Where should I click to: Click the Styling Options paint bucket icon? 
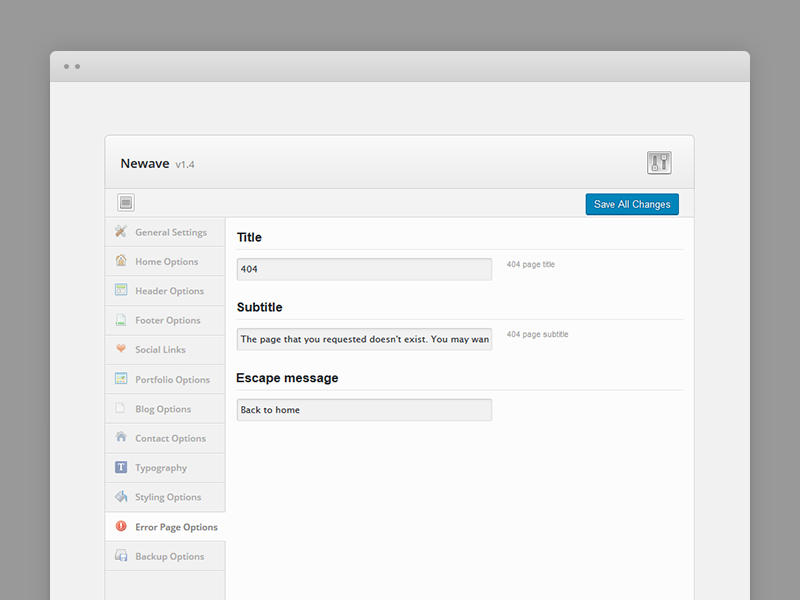click(x=121, y=496)
